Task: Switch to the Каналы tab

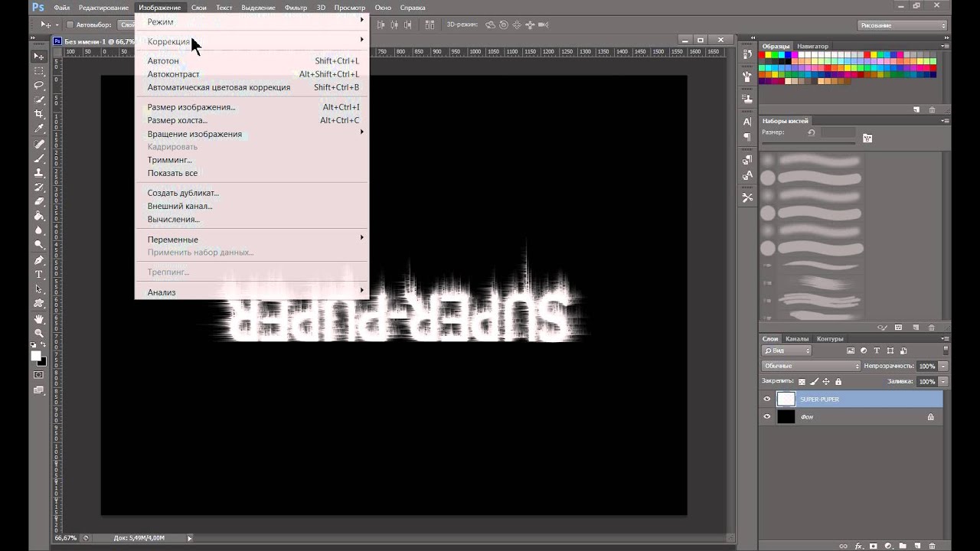Action: click(797, 339)
